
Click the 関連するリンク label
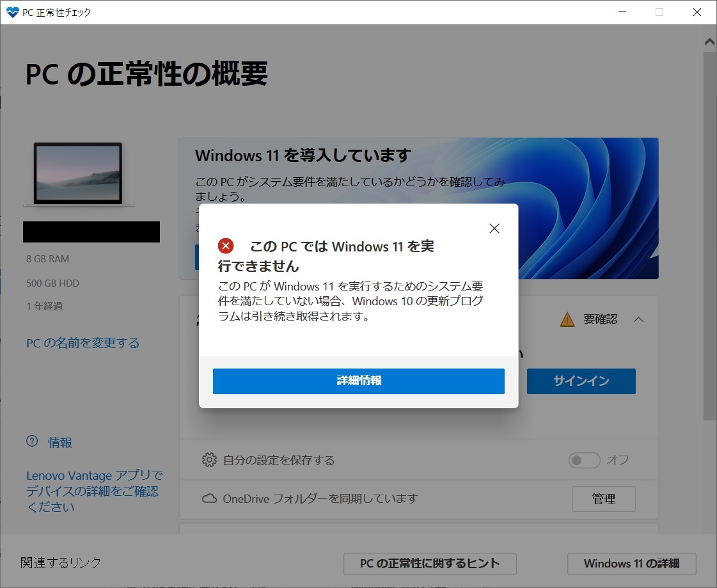[60, 562]
